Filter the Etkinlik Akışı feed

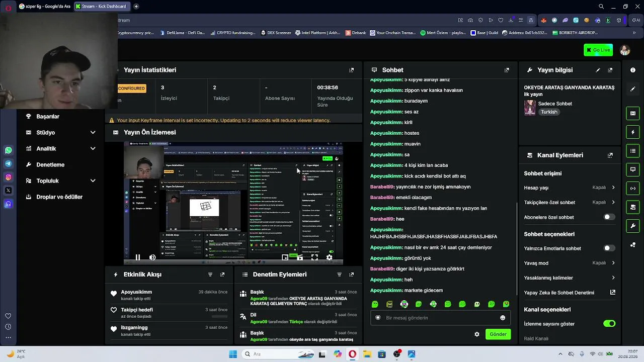(210, 275)
